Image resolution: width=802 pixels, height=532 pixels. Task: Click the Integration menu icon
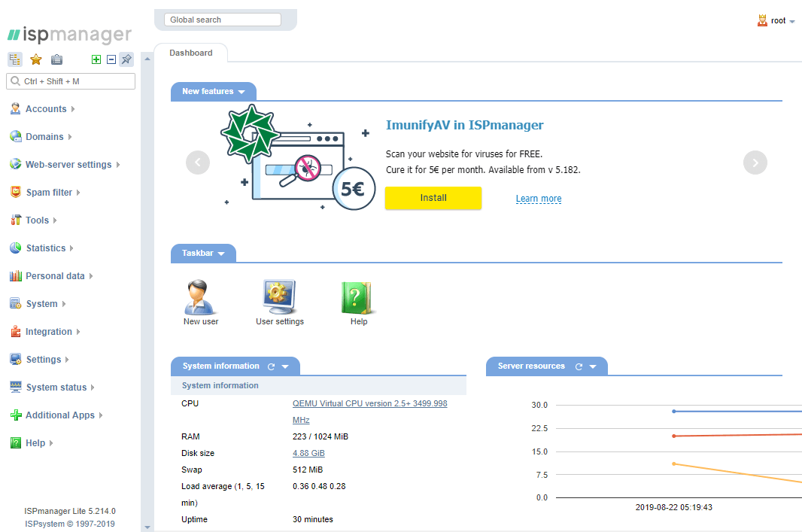(x=15, y=331)
